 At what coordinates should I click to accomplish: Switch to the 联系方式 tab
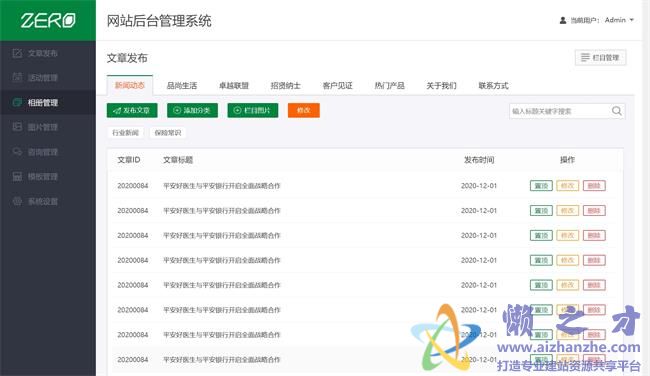(493, 86)
